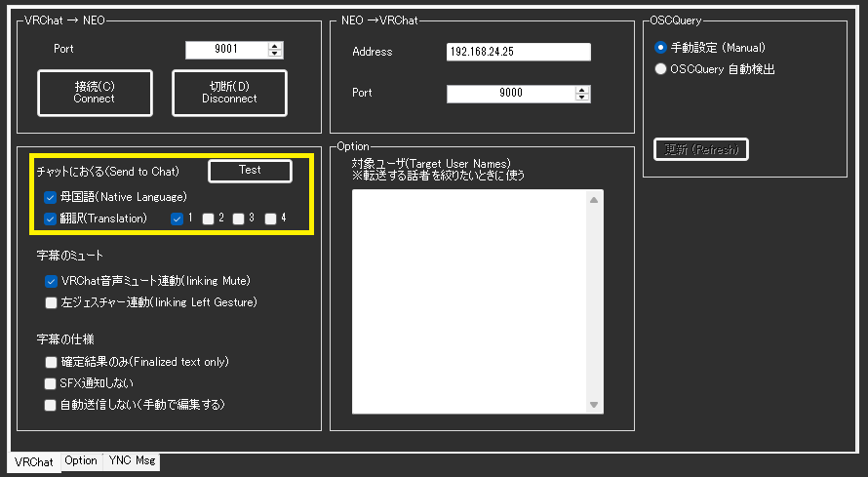Open the YNC Msg tab
The image size is (868, 477).
[133, 461]
